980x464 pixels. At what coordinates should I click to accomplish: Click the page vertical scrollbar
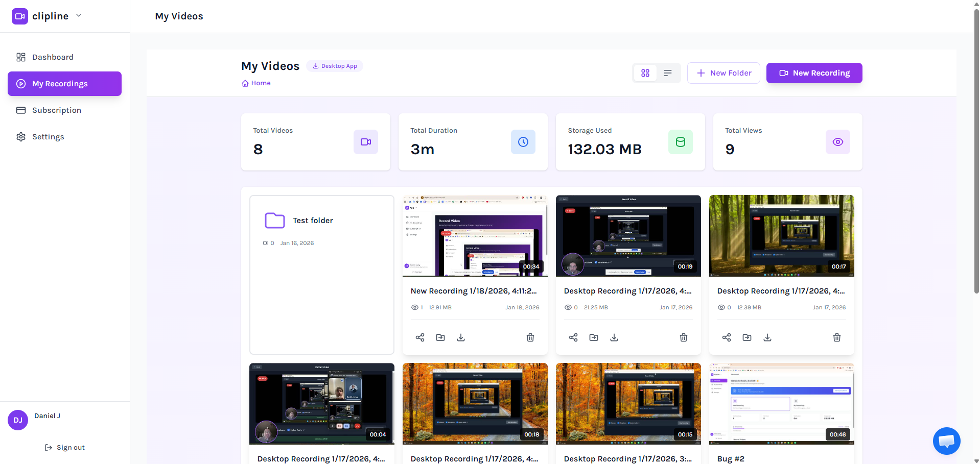coord(976,151)
